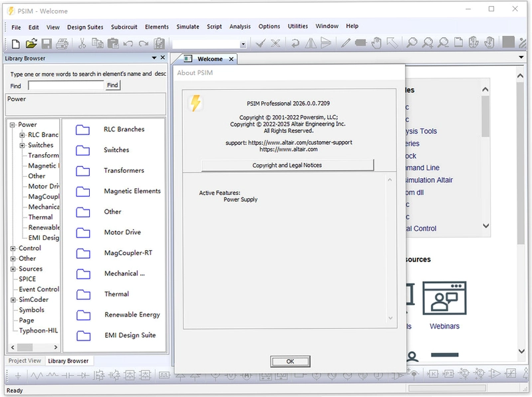Image resolution: width=532 pixels, height=397 pixels.
Task: Click the Print icon in the toolbar
Action: point(62,44)
